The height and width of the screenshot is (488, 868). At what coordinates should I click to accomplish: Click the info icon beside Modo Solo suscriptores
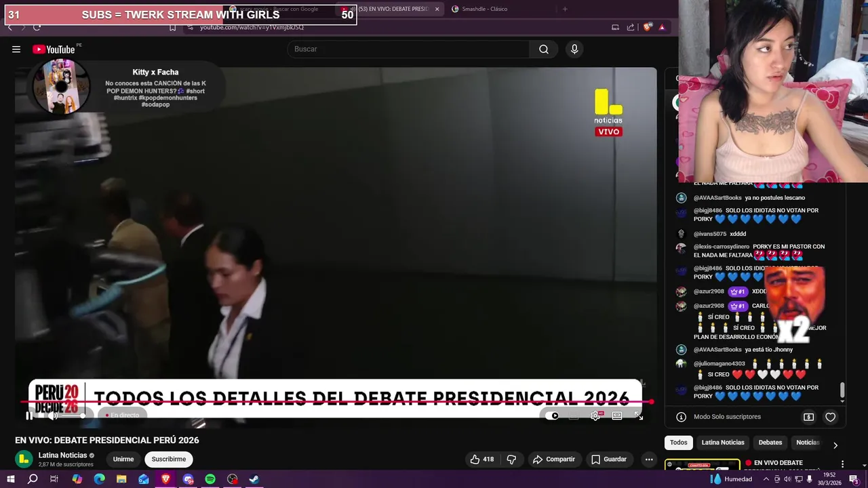tap(682, 417)
